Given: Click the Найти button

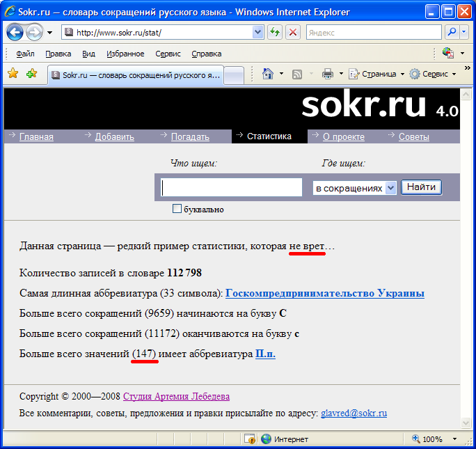Looking at the screenshot, I should coord(421,187).
